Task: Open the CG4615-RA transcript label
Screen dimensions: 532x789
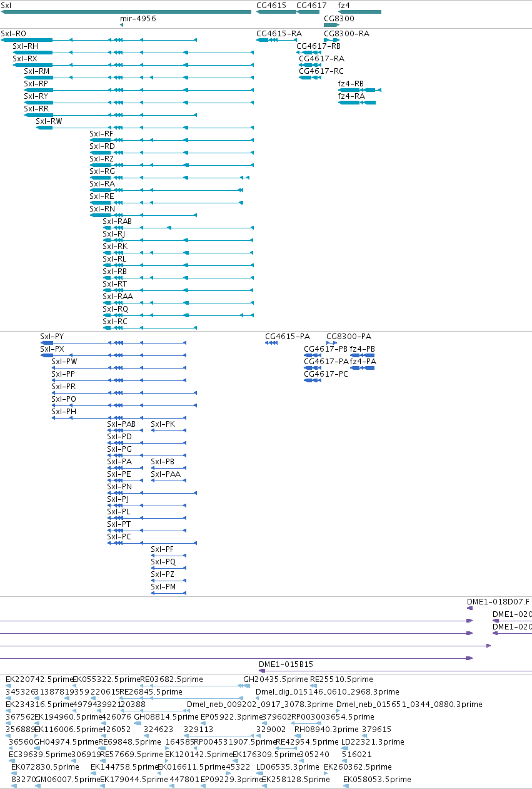Action: point(279,34)
